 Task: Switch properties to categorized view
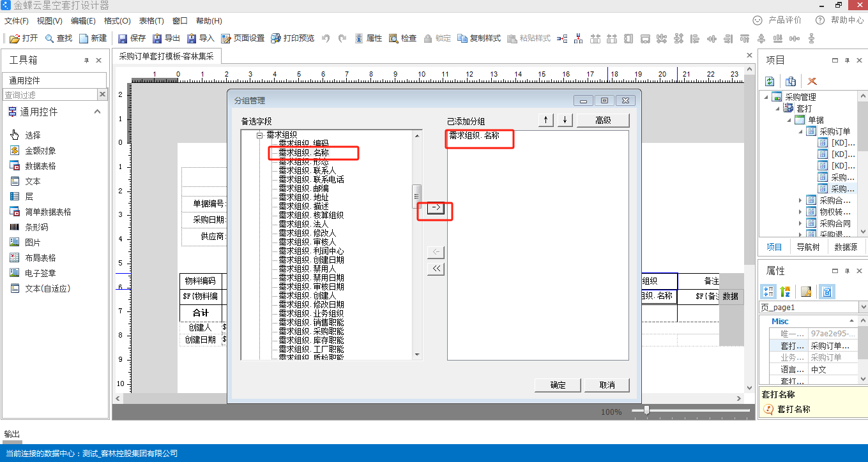[x=769, y=292]
